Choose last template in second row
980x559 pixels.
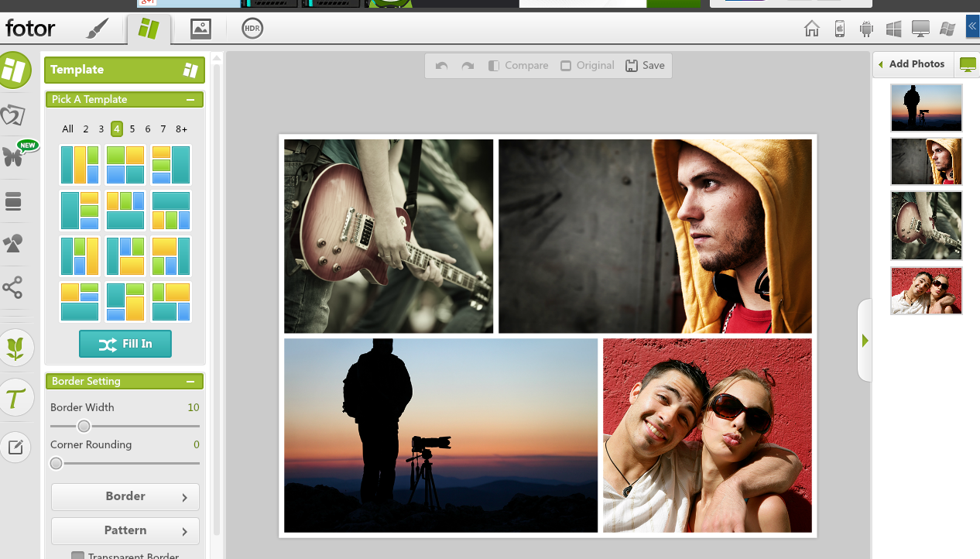[x=171, y=211]
